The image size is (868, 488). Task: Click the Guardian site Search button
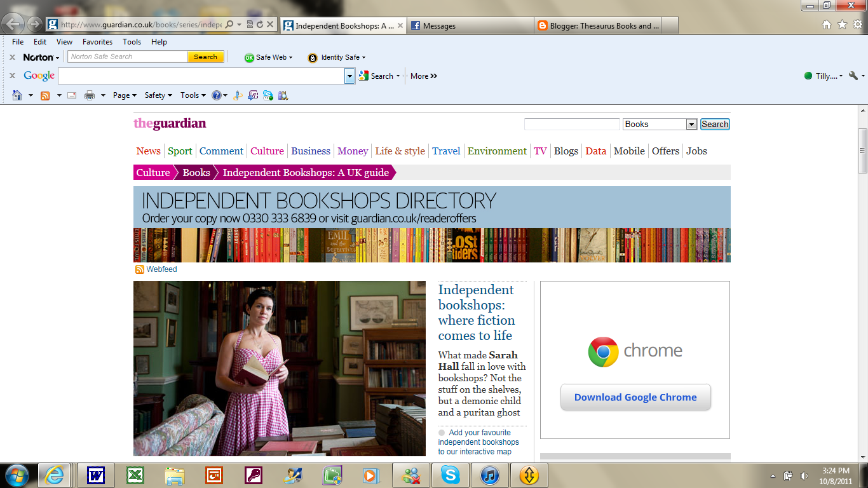tap(715, 125)
